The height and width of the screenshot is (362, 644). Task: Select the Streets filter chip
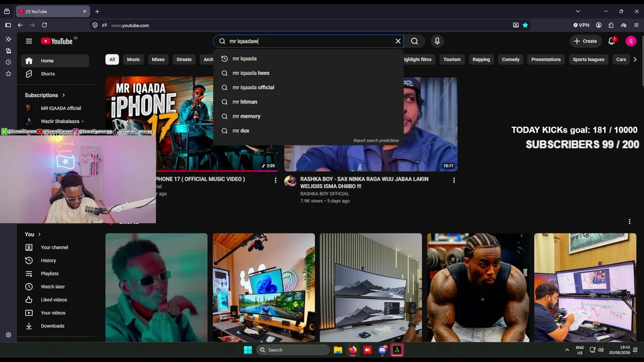(184, 59)
